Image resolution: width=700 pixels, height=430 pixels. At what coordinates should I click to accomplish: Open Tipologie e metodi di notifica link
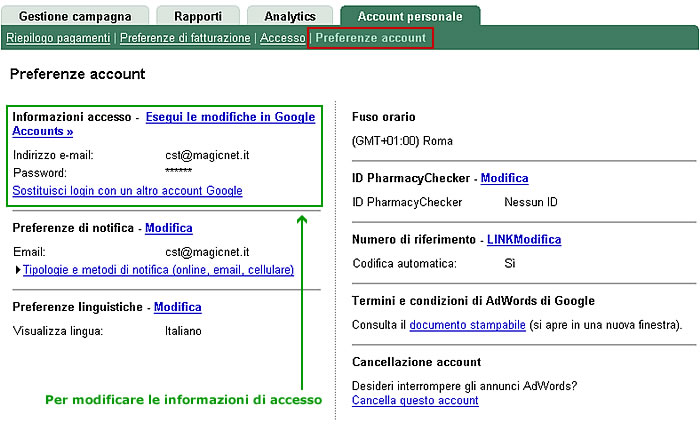[x=158, y=270]
